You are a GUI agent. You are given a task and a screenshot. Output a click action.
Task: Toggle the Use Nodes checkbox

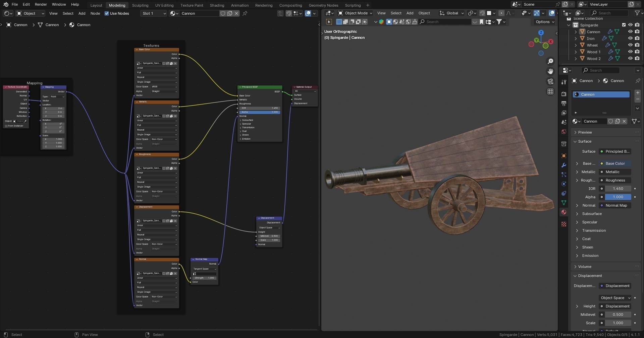click(x=107, y=13)
